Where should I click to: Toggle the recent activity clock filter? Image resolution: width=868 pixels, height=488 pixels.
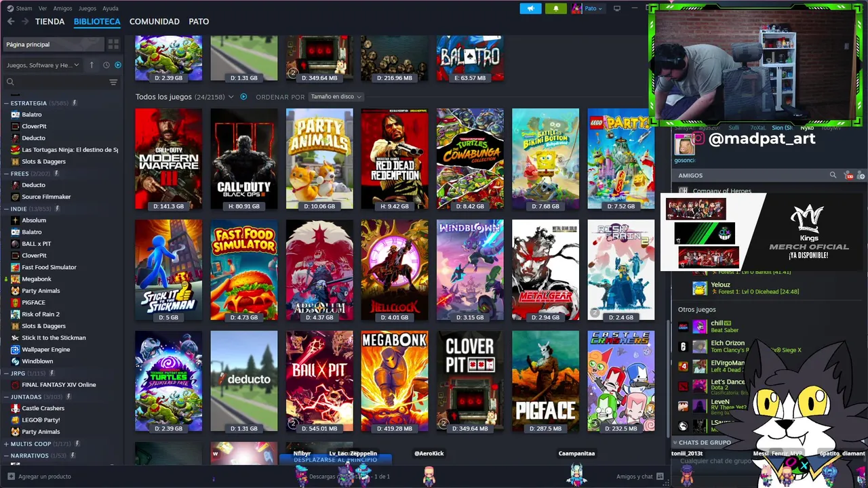tap(106, 65)
